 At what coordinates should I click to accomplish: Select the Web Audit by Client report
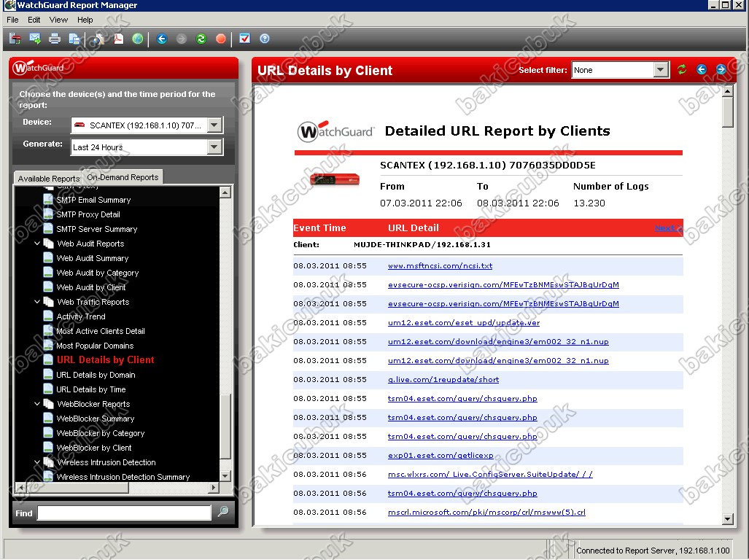(x=91, y=287)
